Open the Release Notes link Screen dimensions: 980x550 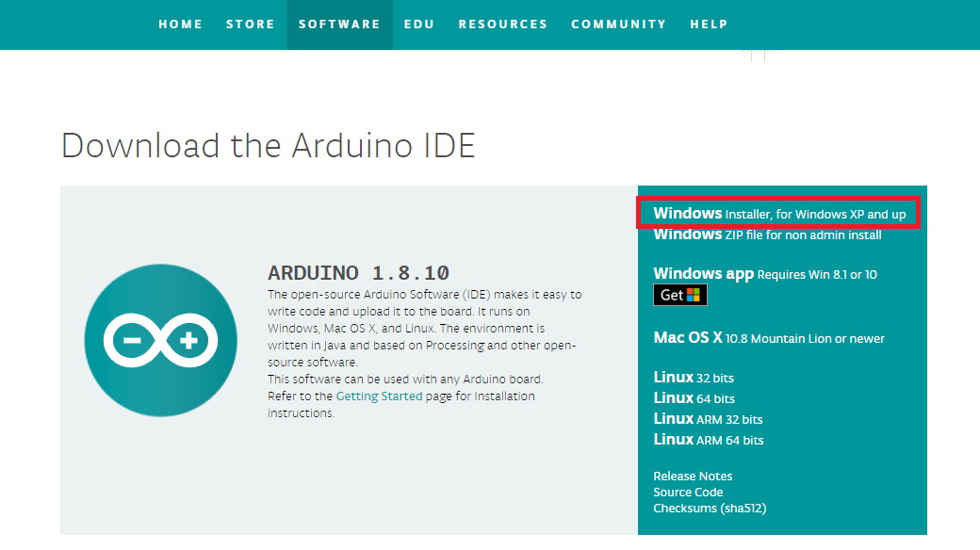(693, 476)
